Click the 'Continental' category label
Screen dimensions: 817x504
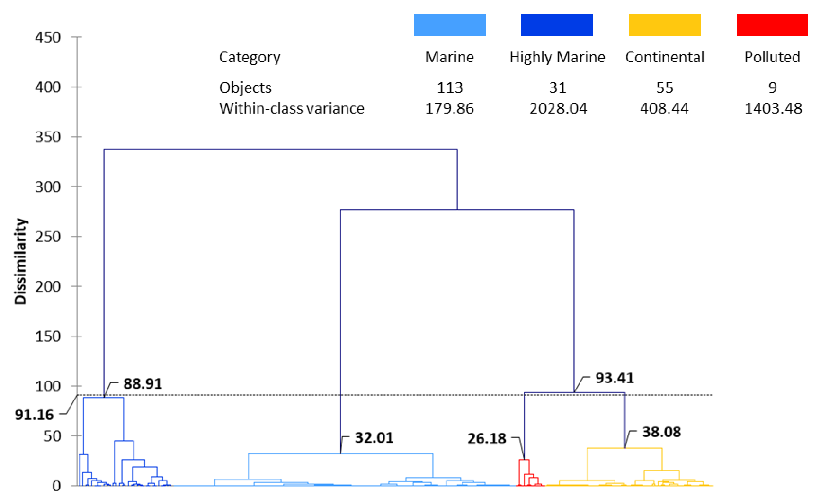point(664,57)
